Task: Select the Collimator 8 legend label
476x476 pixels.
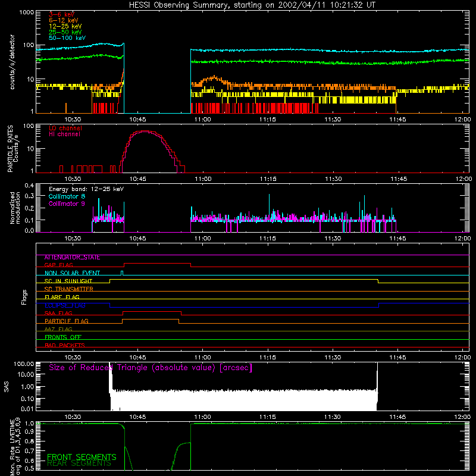Action: (67, 196)
